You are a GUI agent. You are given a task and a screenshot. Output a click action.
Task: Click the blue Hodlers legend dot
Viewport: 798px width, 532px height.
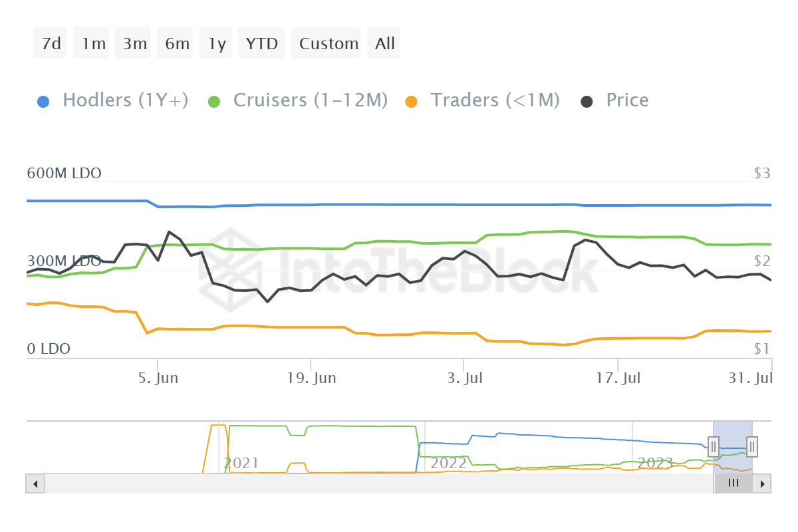click(x=43, y=102)
